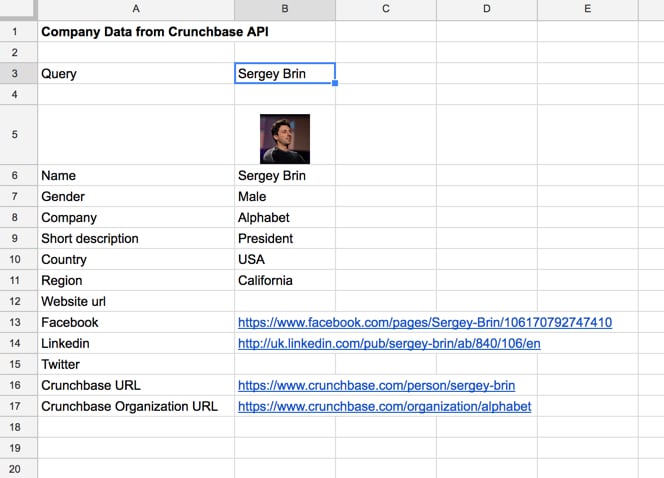The image size is (664, 478).
Task: Select row 20 header
Action: [18, 469]
